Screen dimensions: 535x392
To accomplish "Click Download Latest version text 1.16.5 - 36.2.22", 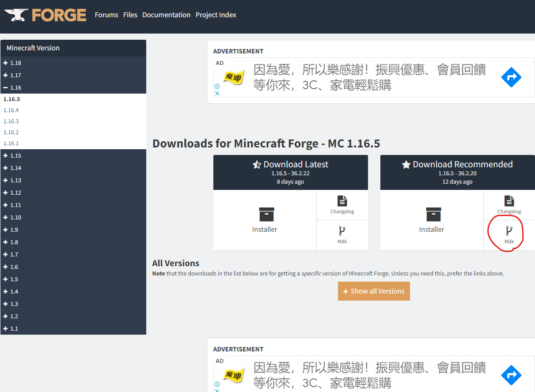I will click(291, 173).
